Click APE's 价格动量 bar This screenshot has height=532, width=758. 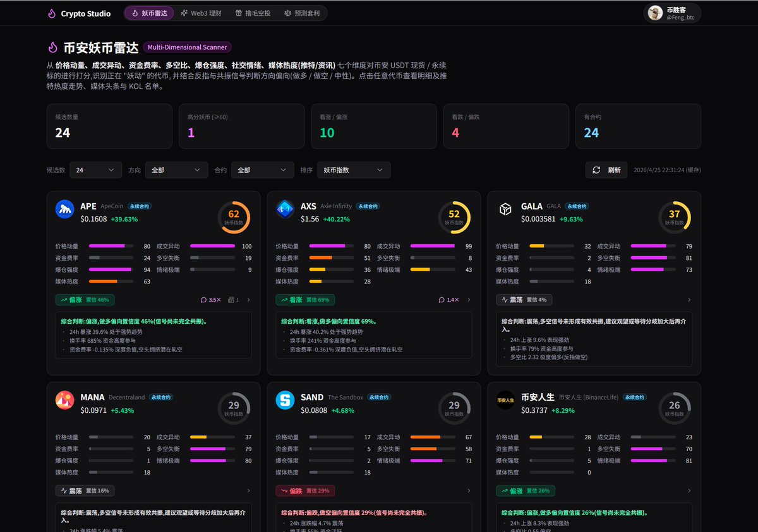click(x=111, y=246)
